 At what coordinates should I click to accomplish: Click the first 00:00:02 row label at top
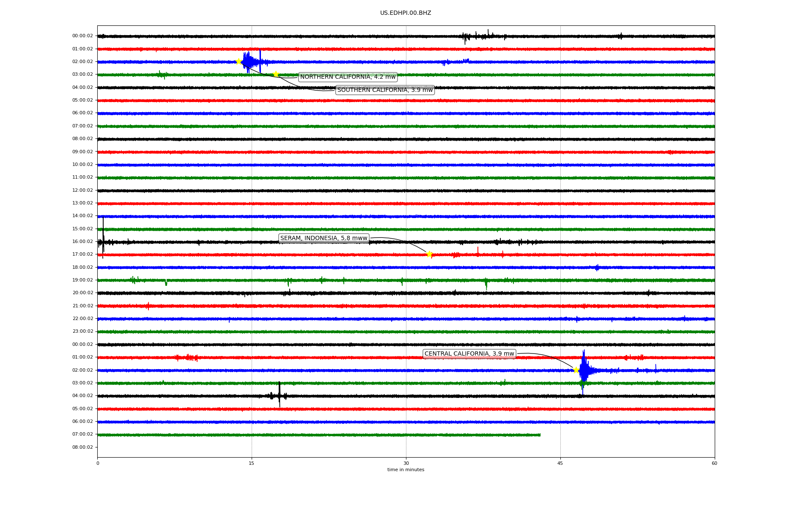[x=82, y=36]
